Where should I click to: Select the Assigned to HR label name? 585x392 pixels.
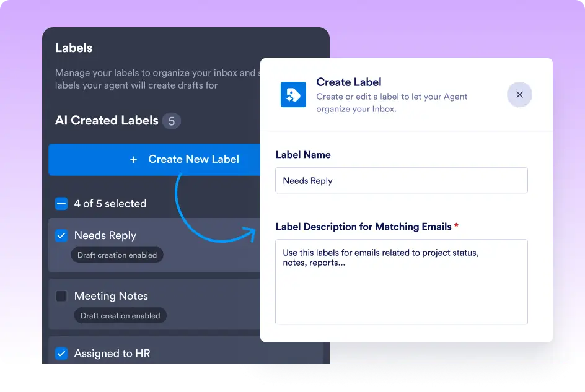pyautogui.click(x=112, y=354)
